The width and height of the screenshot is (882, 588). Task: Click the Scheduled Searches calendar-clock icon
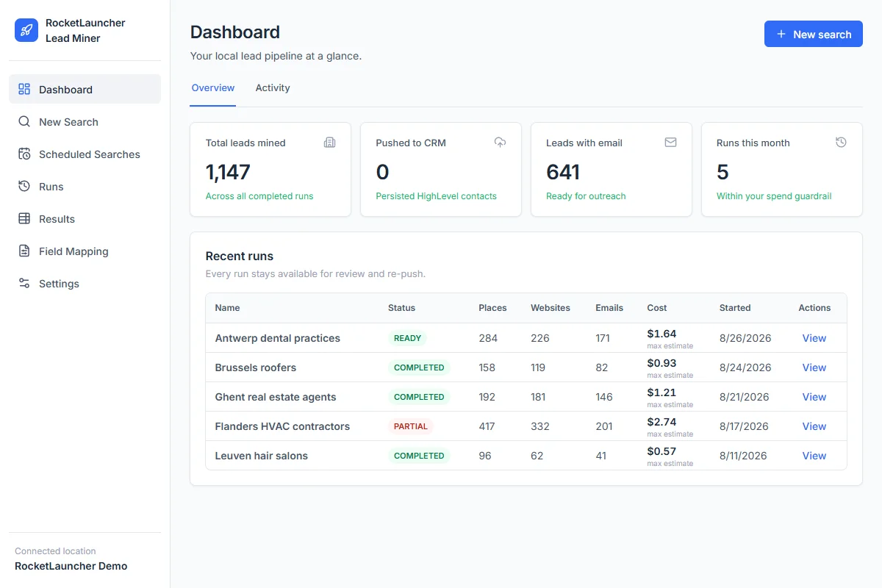tap(24, 154)
